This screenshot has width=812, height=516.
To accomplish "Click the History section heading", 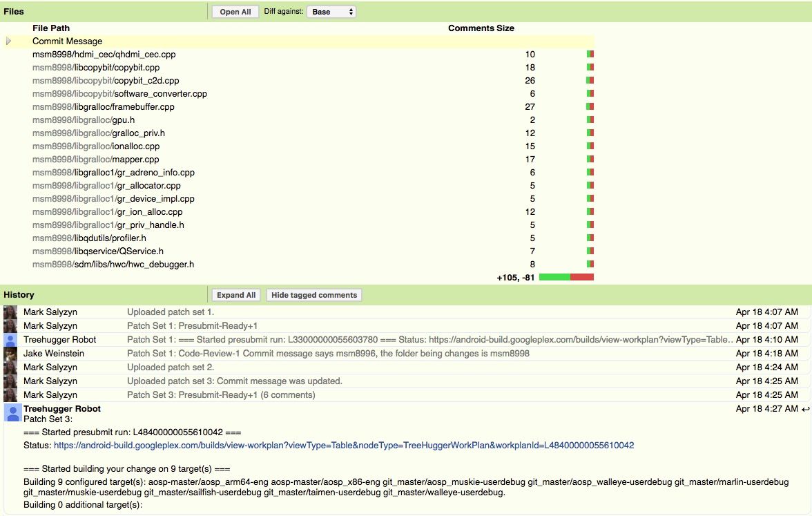I will [19, 295].
